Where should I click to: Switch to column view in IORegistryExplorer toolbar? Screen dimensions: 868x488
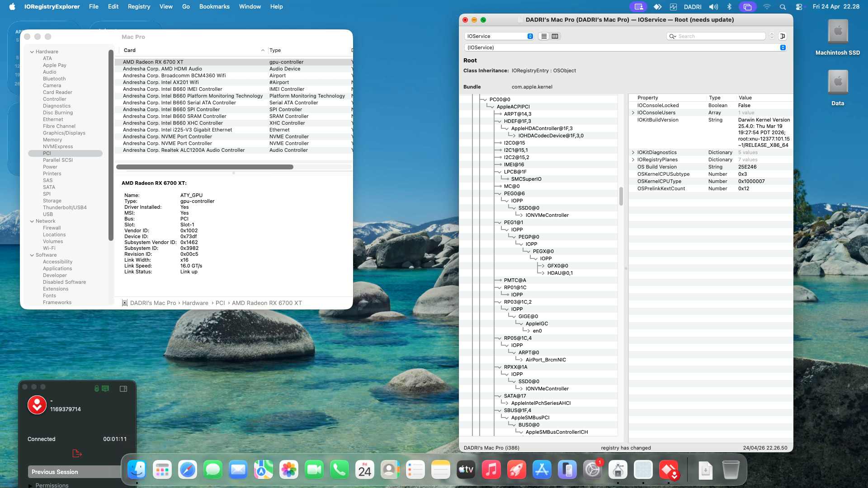pos(555,36)
